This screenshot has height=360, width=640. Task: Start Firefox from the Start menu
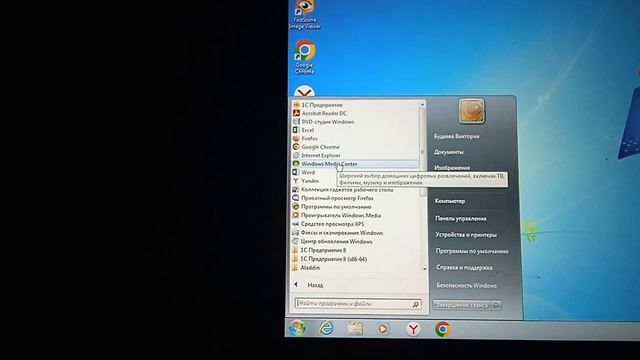point(305,139)
